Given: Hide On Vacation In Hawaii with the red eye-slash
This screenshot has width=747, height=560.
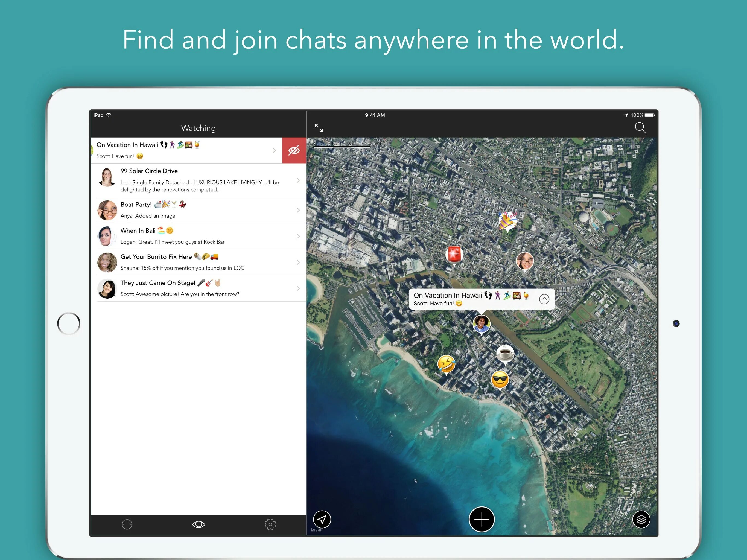Looking at the screenshot, I should click(x=294, y=150).
